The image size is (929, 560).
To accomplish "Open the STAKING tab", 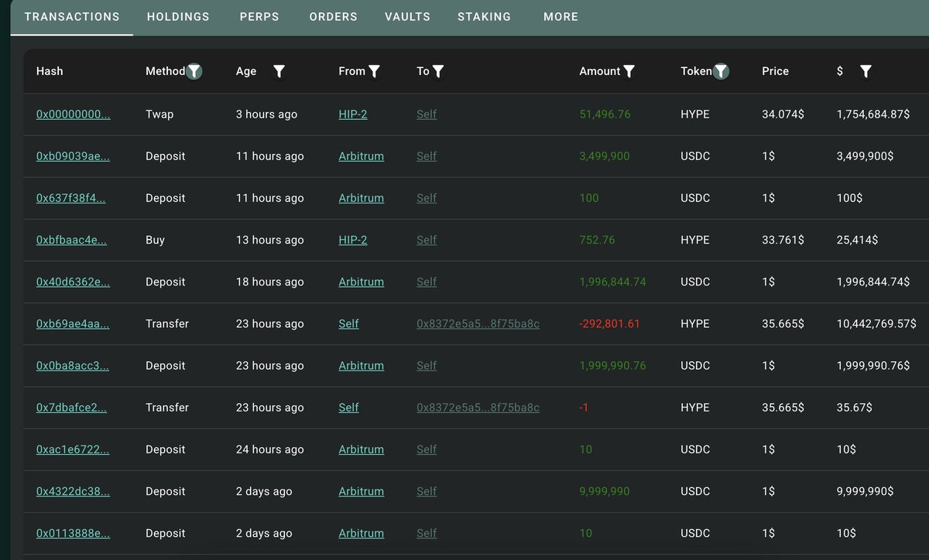I will pyautogui.click(x=484, y=16).
